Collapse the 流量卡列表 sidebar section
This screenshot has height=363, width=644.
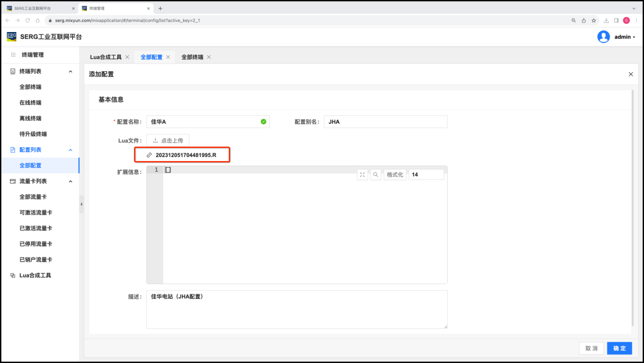point(70,181)
